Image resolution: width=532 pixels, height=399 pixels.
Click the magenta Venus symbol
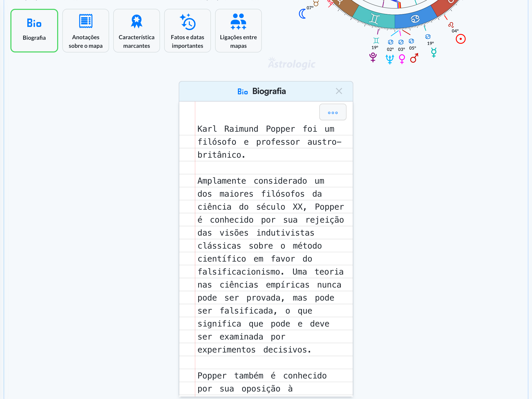402,59
